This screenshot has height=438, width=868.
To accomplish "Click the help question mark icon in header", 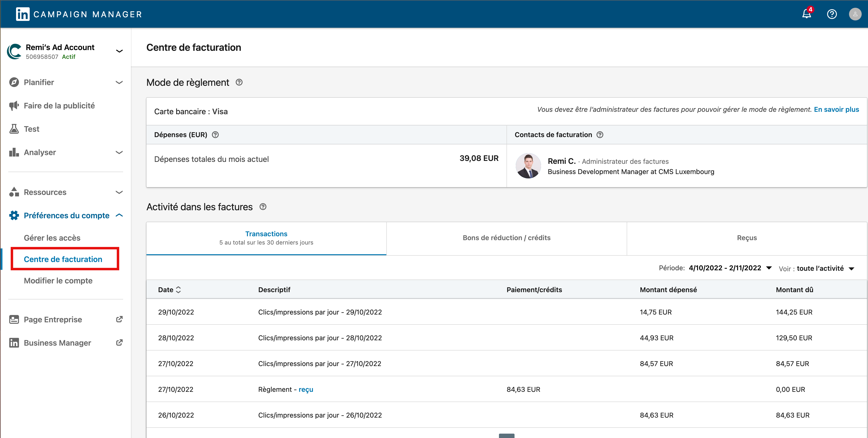I will [x=832, y=14].
